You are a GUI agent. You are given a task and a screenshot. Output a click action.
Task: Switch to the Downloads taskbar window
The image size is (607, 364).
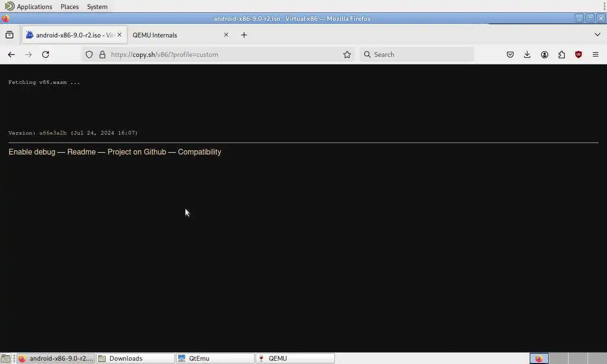click(136, 358)
